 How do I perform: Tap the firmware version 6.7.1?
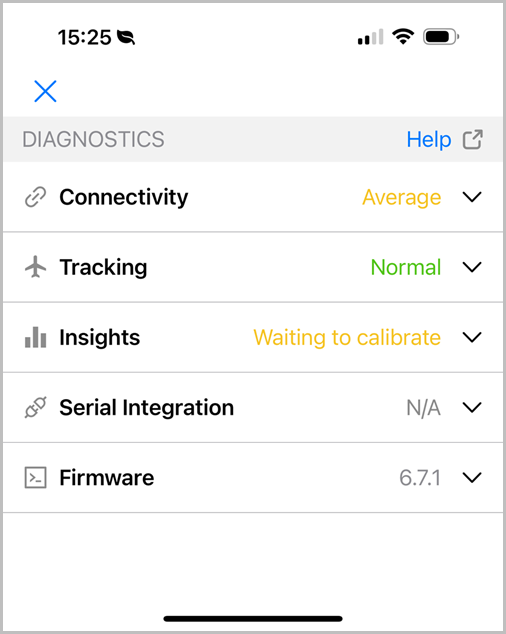(420, 478)
